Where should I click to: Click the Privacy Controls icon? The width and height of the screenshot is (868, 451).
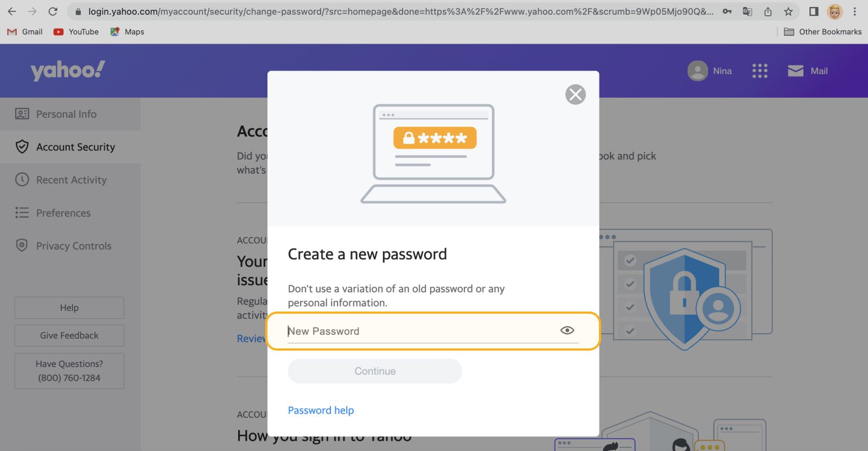pyautogui.click(x=21, y=245)
